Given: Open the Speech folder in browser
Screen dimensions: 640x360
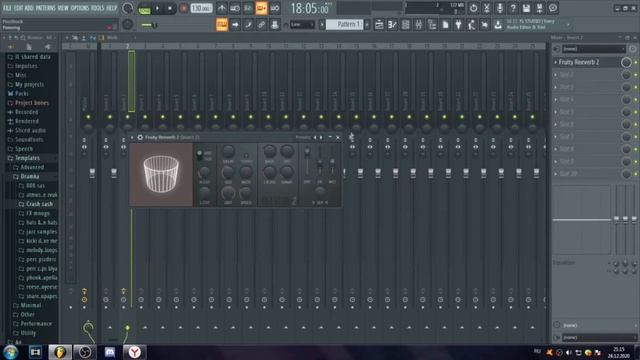Looking at the screenshot, I should [x=24, y=149].
